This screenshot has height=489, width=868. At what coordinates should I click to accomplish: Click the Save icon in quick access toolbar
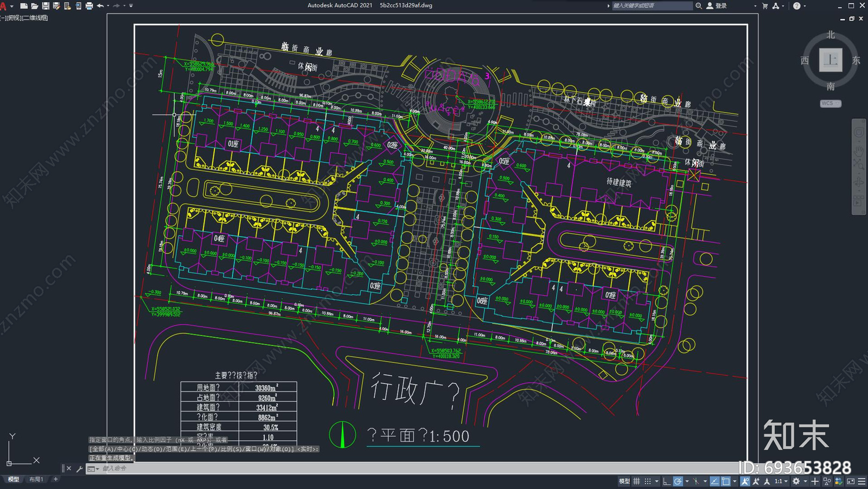[x=46, y=5]
